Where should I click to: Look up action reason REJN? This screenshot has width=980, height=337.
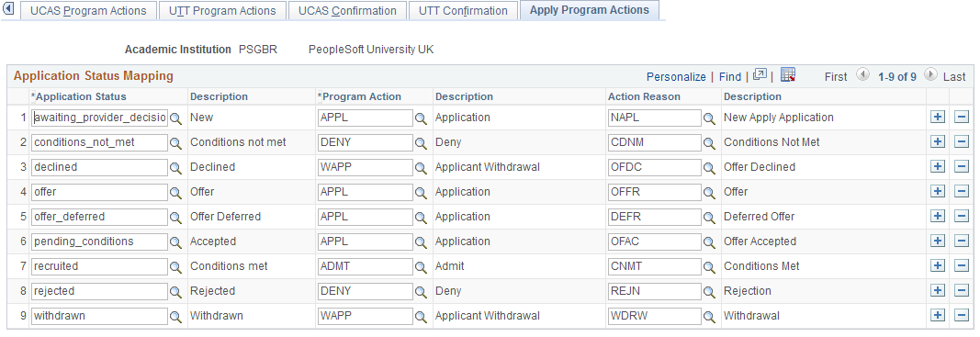[709, 292]
